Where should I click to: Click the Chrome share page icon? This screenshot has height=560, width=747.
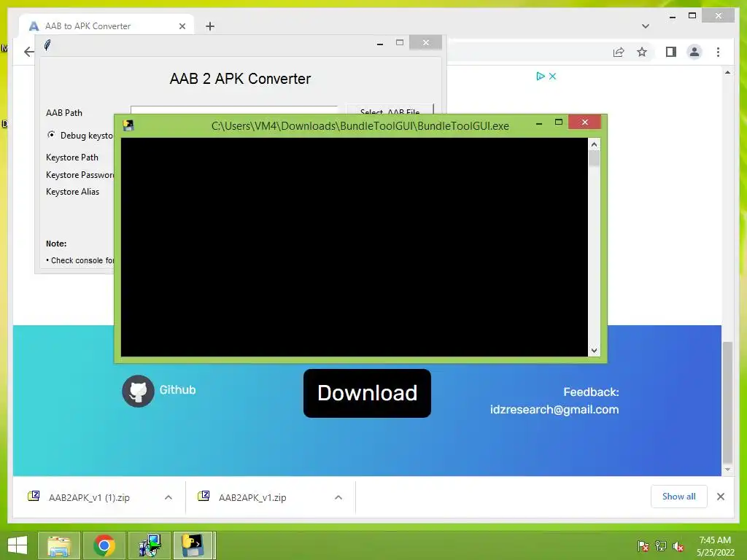pyautogui.click(x=619, y=52)
